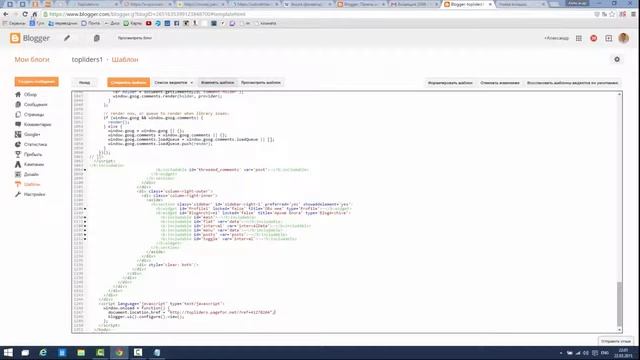
Task: Click the Форматировать шаблон button
Action: [x=450, y=83]
